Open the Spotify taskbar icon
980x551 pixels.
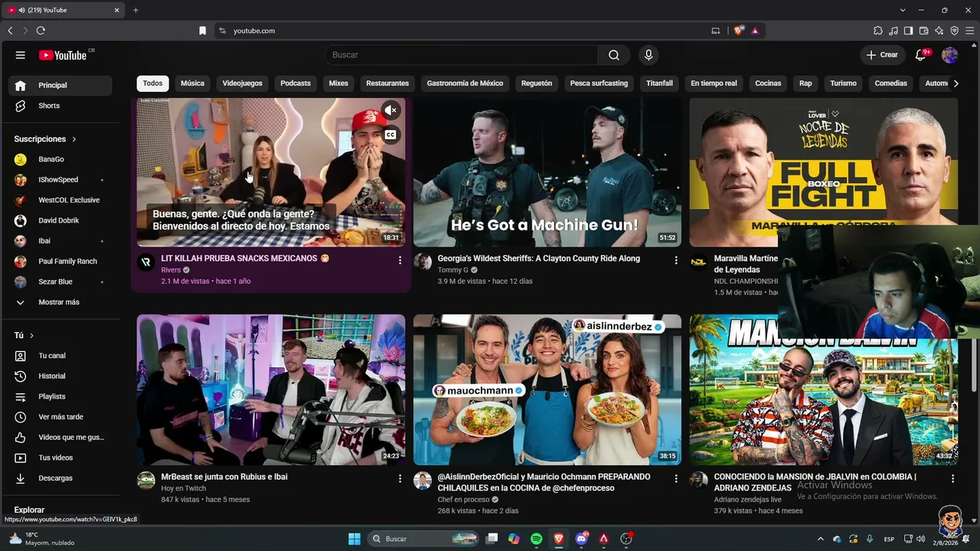coord(536,539)
